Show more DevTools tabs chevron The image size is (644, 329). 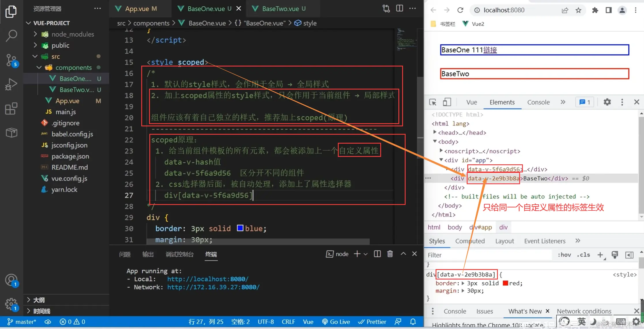pyautogui.click(x=563, y=102)
